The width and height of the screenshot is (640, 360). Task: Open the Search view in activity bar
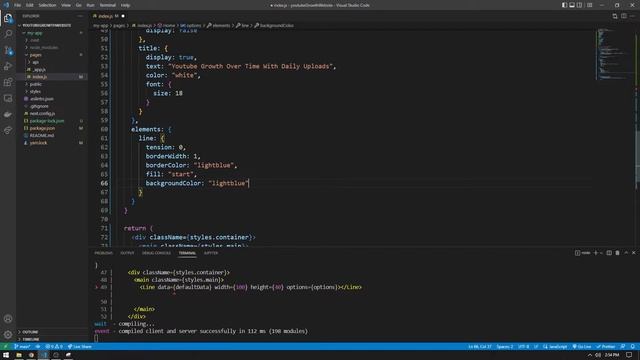pyautogui.click(x=8, y=34)
